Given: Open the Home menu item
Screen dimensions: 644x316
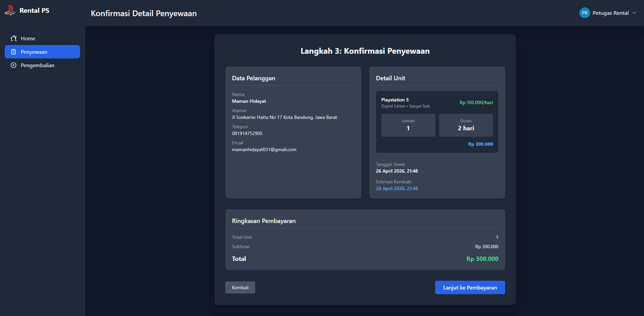Looking at the screenshot, I should pyautogui.click(x=42, y=38).
